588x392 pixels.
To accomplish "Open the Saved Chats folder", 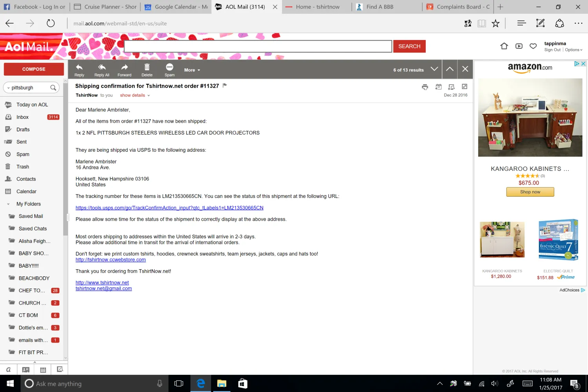I will coord(33,229).
